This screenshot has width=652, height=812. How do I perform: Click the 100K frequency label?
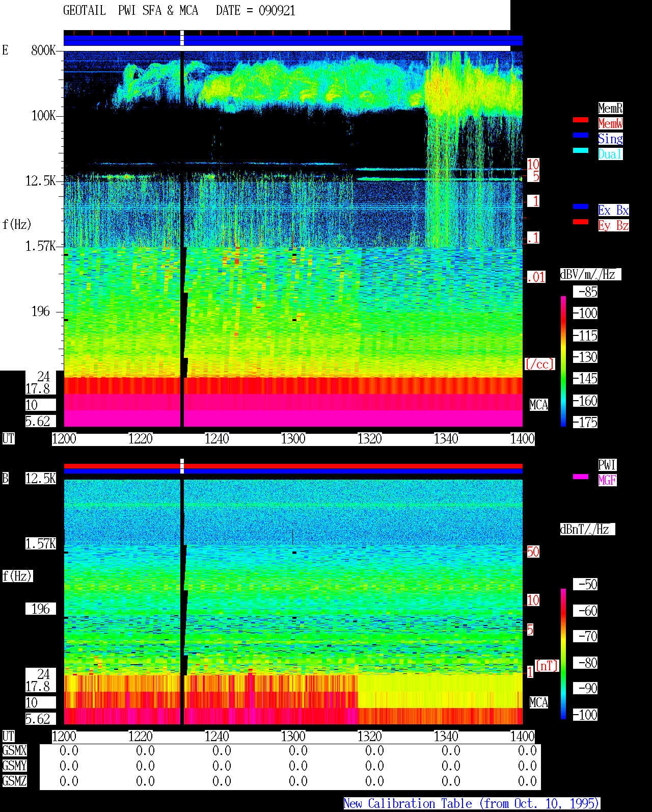pos(43,115)
